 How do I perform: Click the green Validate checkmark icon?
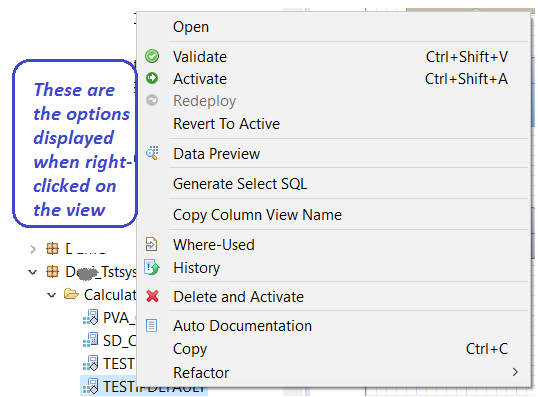tap(152, 56)
